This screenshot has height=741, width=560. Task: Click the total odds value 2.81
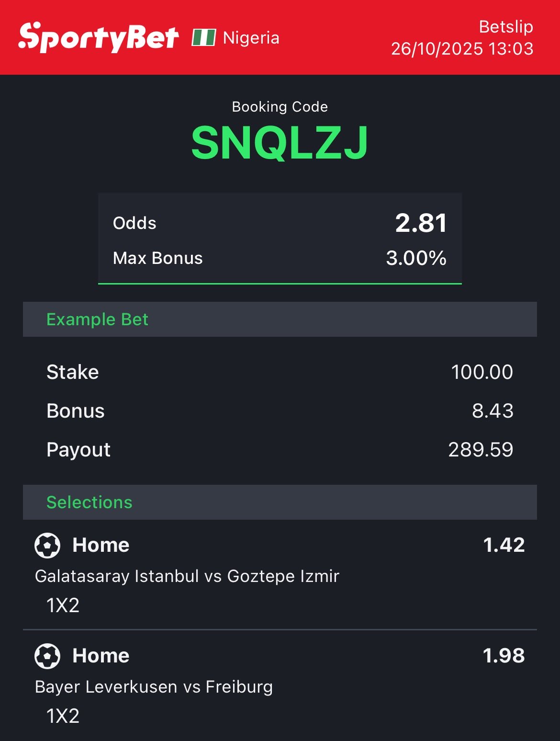(421, 223)
